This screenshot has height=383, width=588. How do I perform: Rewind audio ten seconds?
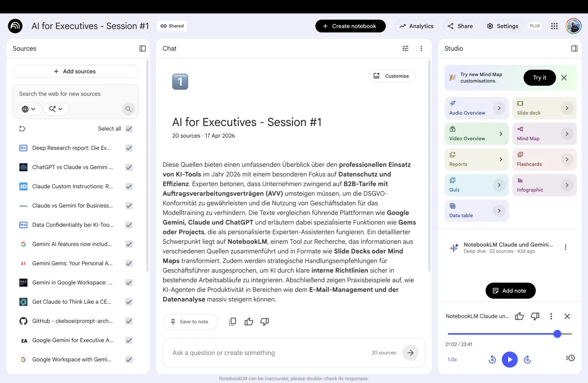(492, 359)
